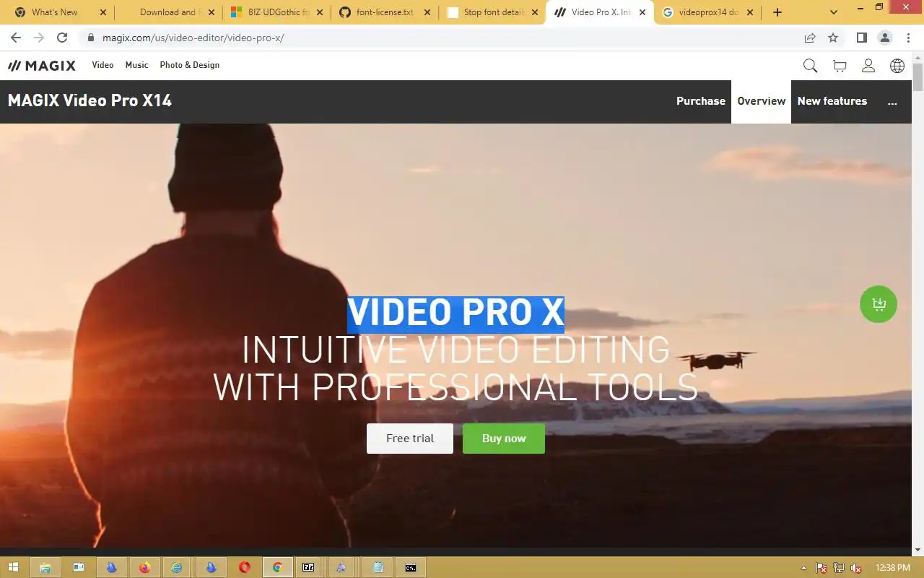This screenshot has height=578, width=924.
Task: Click the MAGIX Video Pro X14 title
Action: (x=90, y=100)
